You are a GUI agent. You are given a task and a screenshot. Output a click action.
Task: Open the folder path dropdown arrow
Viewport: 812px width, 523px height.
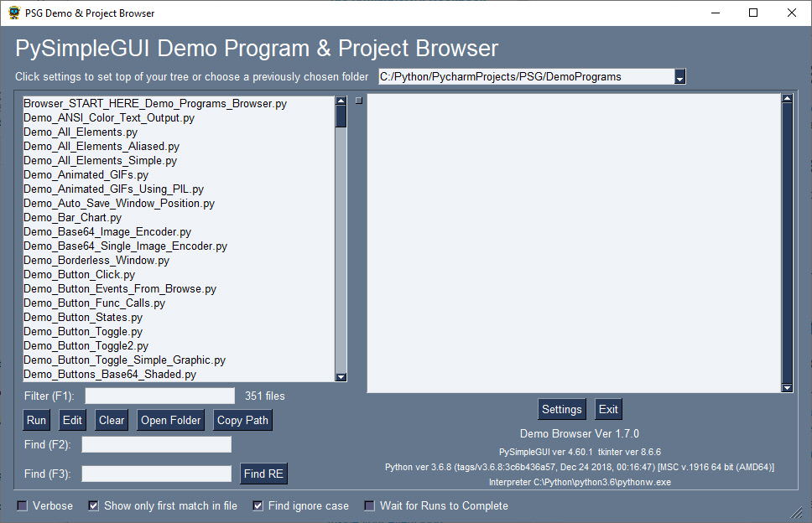[x=679, y=77]
